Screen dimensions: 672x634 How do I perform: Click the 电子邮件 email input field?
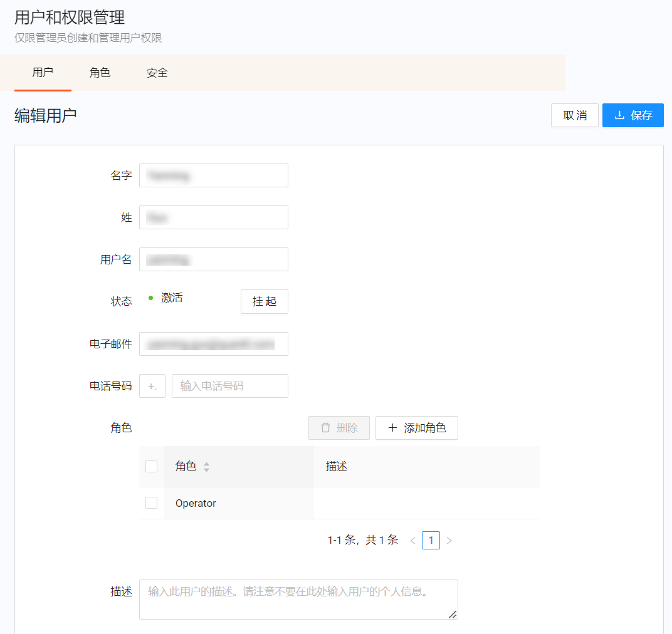pyautogui.click(x=213, y=343)
